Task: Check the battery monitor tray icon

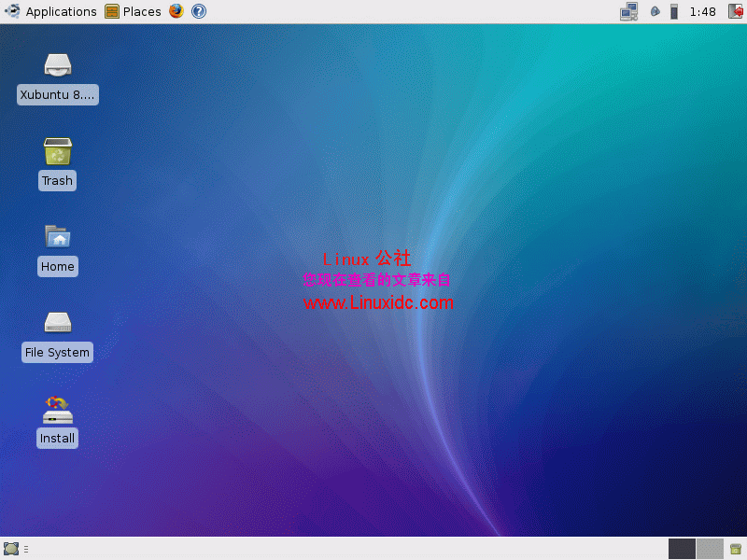Action: pyautogui.click(x=674, y=11)
